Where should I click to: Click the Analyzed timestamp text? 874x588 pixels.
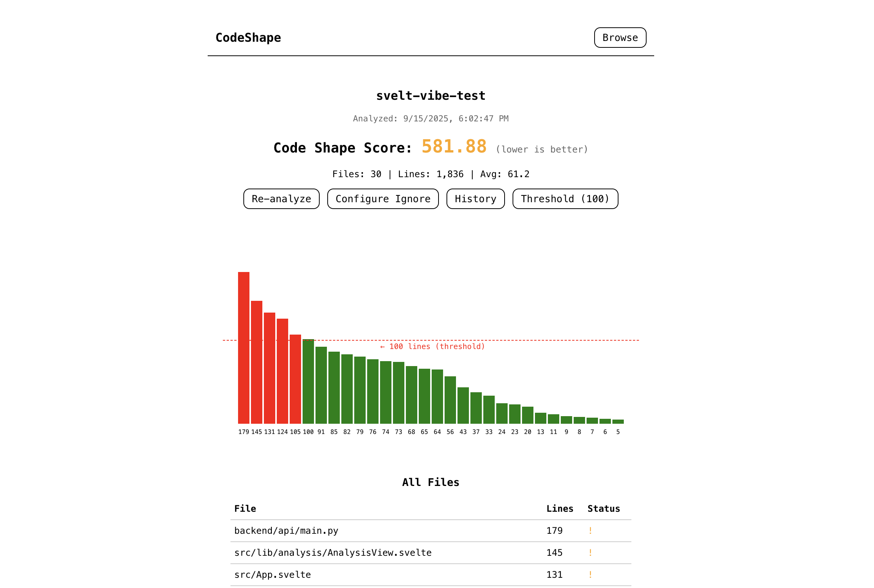point(431,119)
